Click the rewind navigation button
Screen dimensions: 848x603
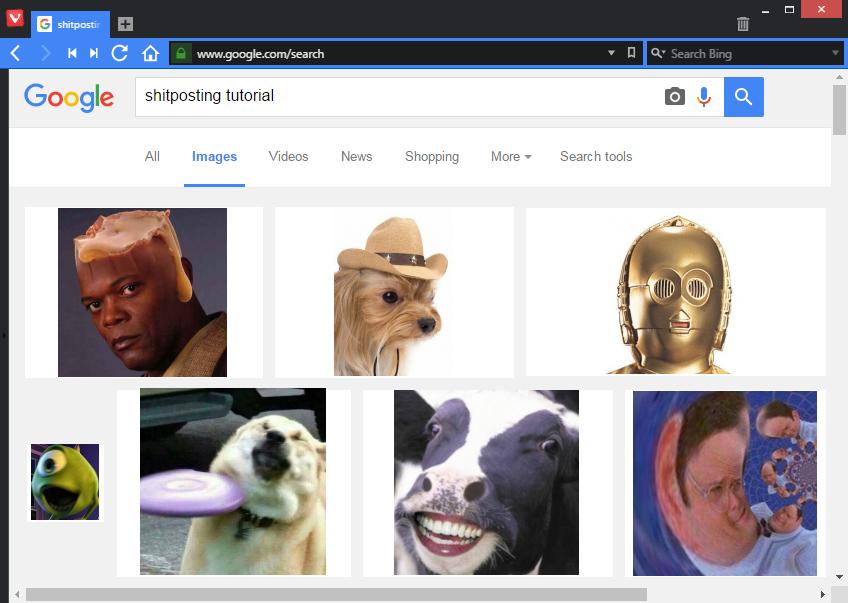[x=72, y=53]
